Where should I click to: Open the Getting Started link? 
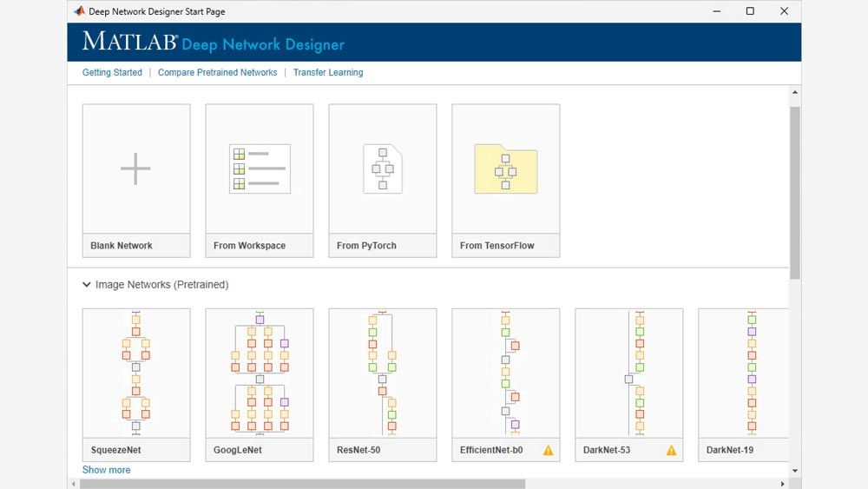112,72
